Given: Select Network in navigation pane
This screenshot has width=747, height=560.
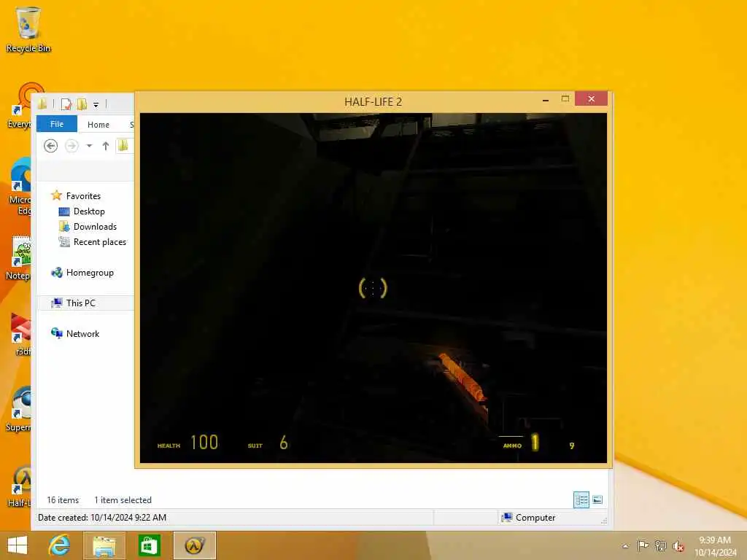Looking at the screenshot, I should 75,333.
